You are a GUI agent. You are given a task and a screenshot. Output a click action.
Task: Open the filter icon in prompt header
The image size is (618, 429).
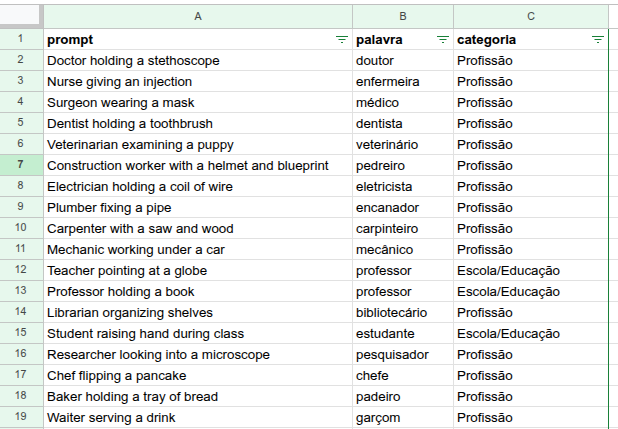pos(342,39)
